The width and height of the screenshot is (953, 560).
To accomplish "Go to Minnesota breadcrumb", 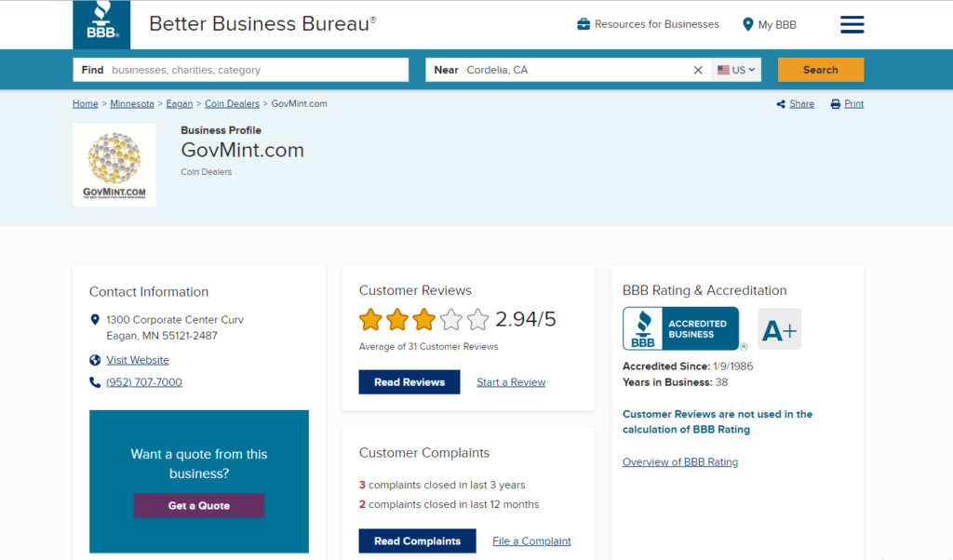I will tap(132, 104).
